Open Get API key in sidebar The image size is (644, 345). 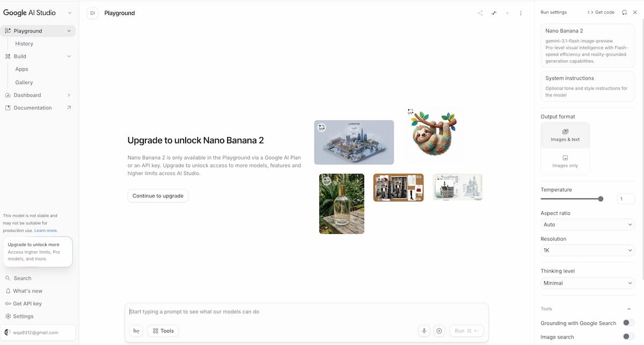(38, 304)
